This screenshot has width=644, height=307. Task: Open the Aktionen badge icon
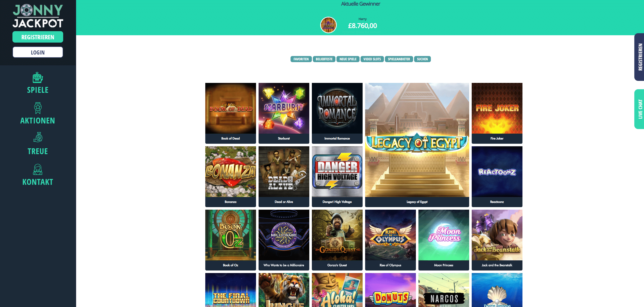point(38,108)
